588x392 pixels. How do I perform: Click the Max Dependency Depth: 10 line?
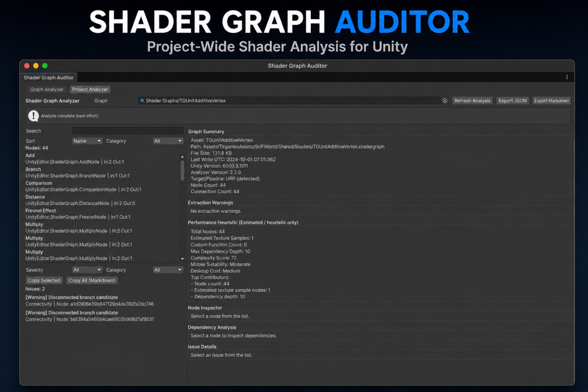click(x=220, y=251)
